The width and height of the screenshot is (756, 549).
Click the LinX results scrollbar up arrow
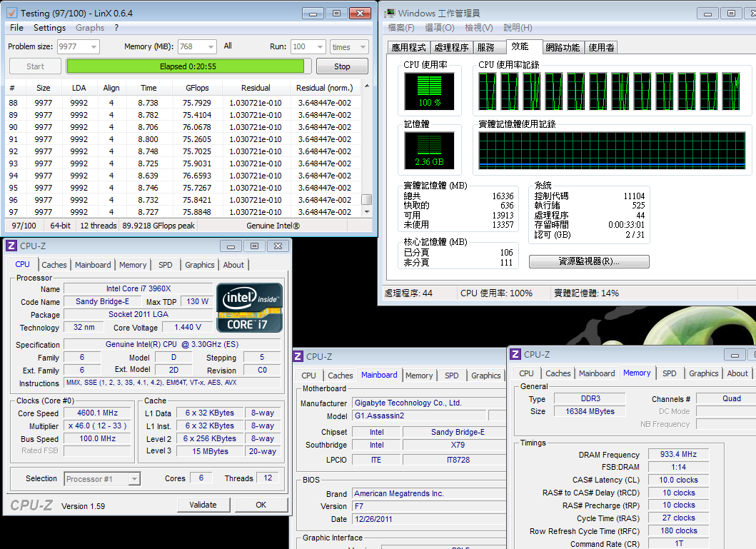(367, 86)
